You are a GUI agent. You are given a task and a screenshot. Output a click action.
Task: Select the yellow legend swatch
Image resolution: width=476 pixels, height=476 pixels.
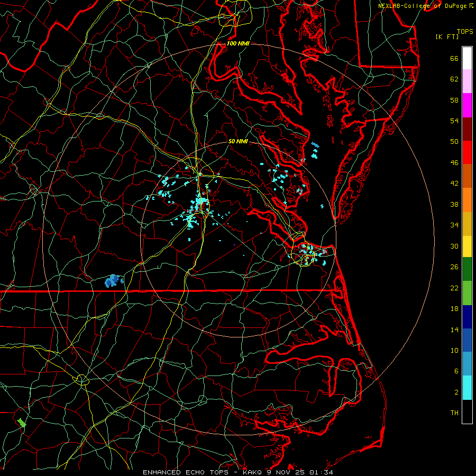[x=467, y=246]
